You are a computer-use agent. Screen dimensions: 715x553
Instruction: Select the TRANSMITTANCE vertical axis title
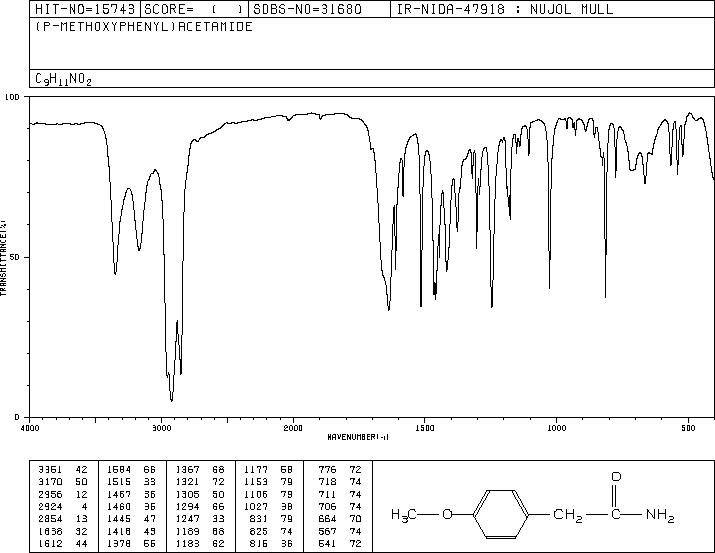click(x=4, y=258)
